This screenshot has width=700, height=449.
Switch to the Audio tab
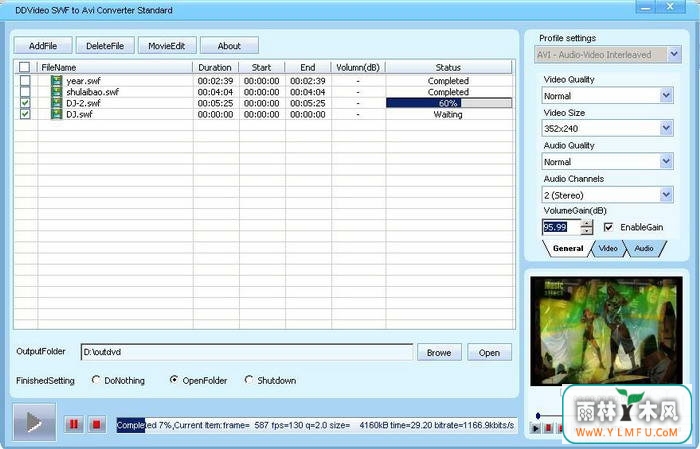point(644,249)
